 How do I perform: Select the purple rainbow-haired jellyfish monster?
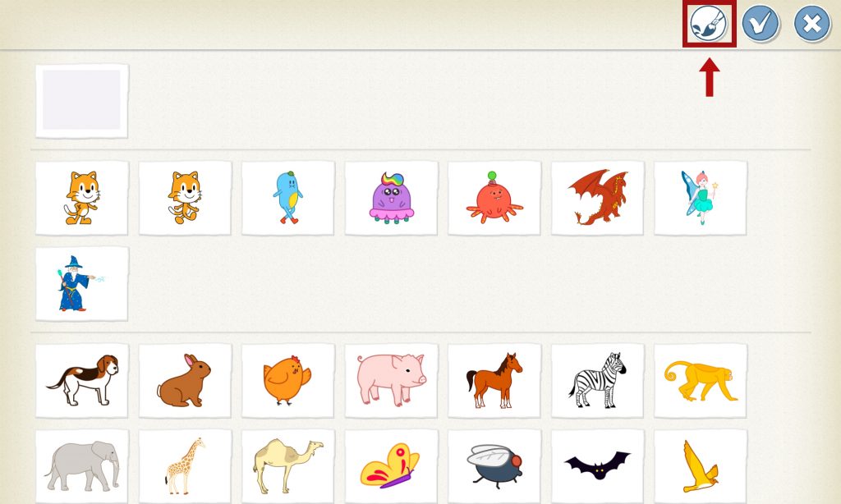coord(391,198)
